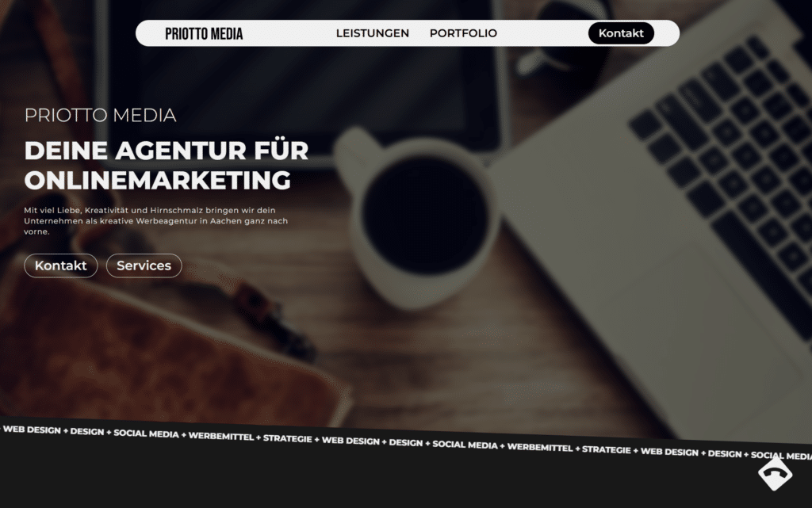Open the Leistungen menu item
The image size is (812, 508).
[373, 33]
